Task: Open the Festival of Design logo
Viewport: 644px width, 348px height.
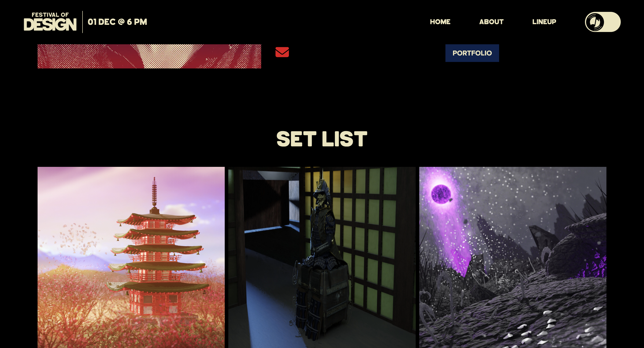Action: (x=50, y=21)
